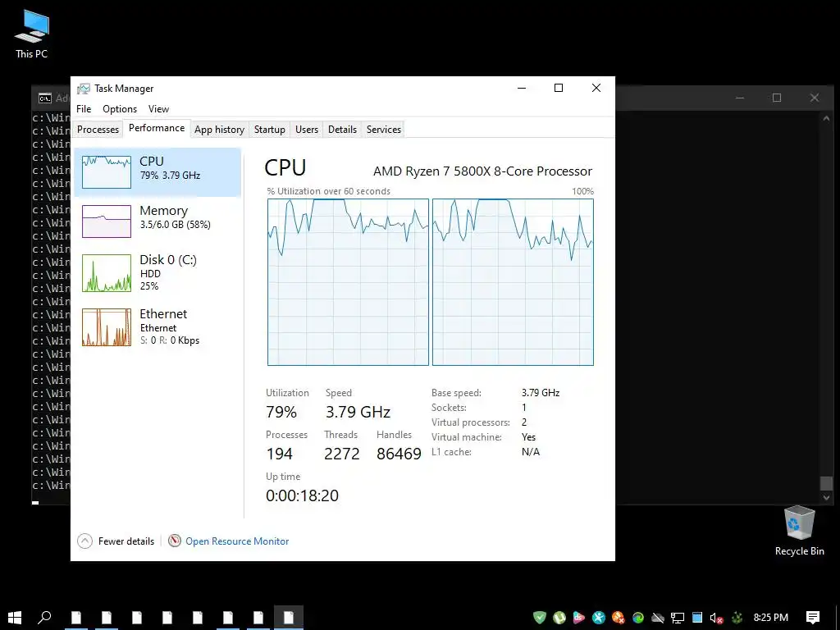Select the Recycle Bin desktop icon

coord(799,532)
